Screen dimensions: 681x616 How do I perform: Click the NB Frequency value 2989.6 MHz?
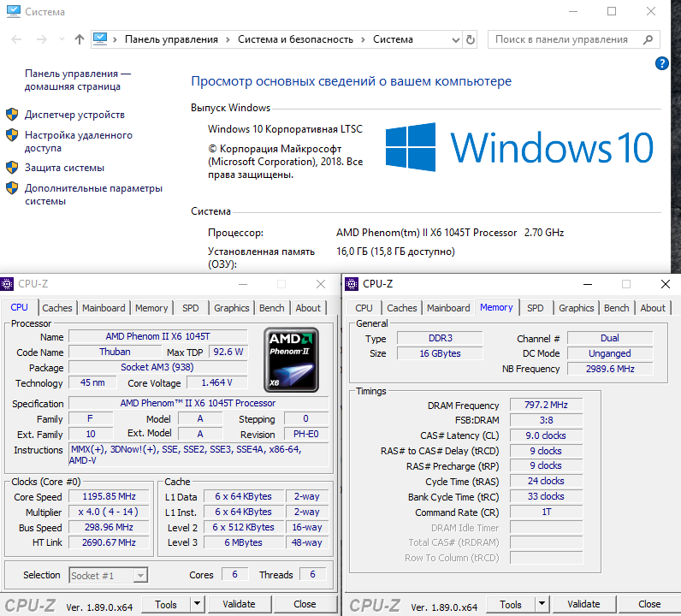click(610, 369)
